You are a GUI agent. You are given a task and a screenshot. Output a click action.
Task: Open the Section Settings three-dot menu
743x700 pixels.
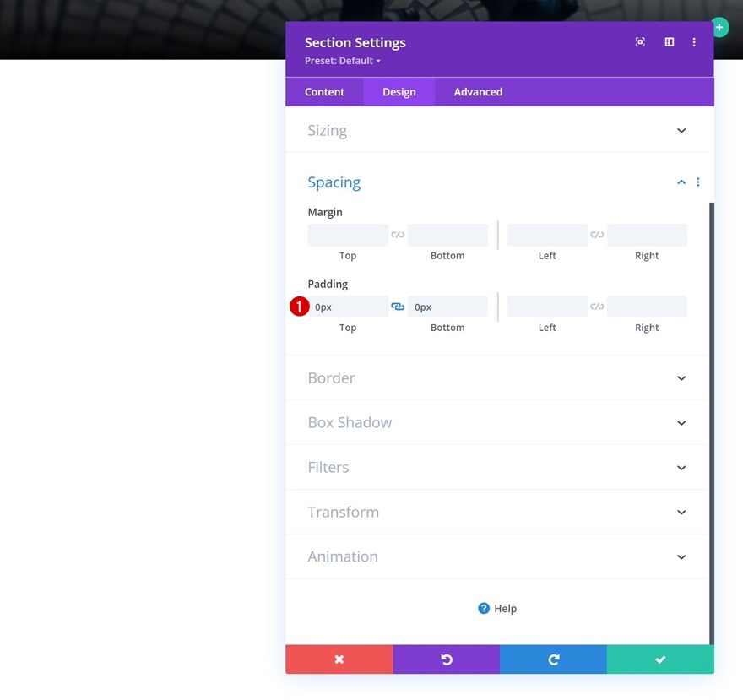(x=694, y=42)
